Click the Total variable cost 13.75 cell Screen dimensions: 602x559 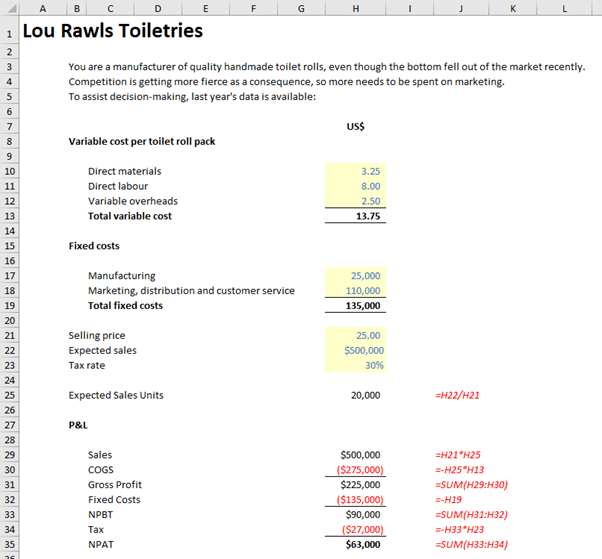click(x=355, y=216)
